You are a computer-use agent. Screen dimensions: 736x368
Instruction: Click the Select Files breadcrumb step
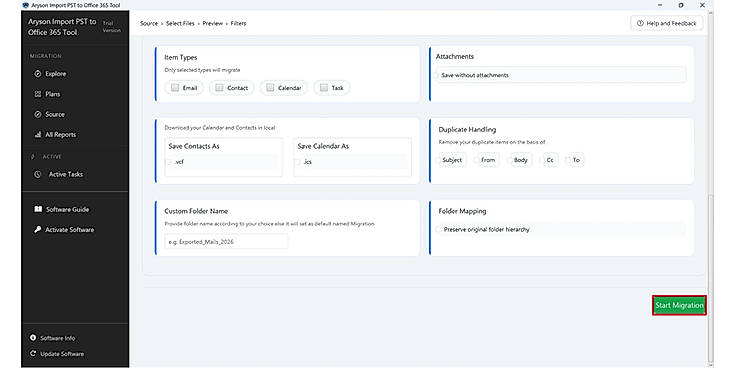point(180,23)
